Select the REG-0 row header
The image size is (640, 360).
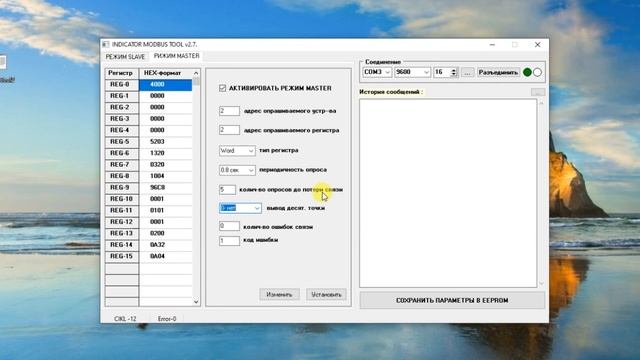[122, 84]
